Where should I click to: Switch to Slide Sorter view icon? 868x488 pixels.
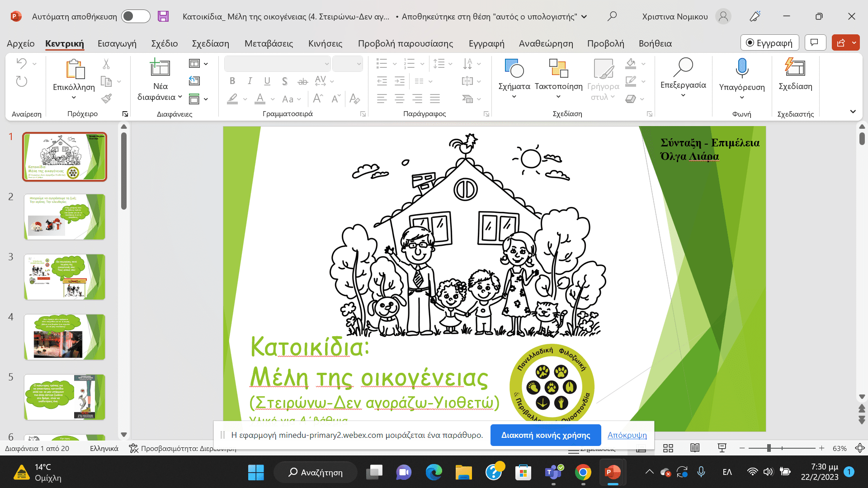[668, 448]
